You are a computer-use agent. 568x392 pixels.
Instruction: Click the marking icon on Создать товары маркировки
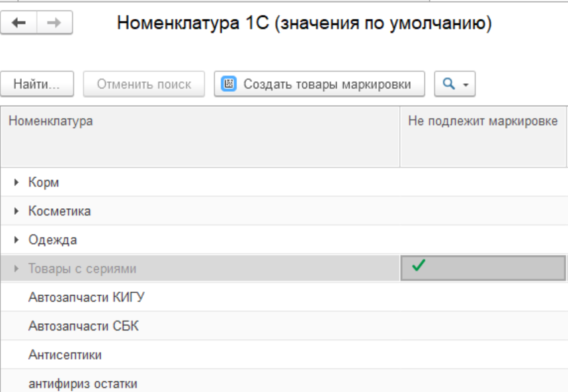[x=229, y=84]
